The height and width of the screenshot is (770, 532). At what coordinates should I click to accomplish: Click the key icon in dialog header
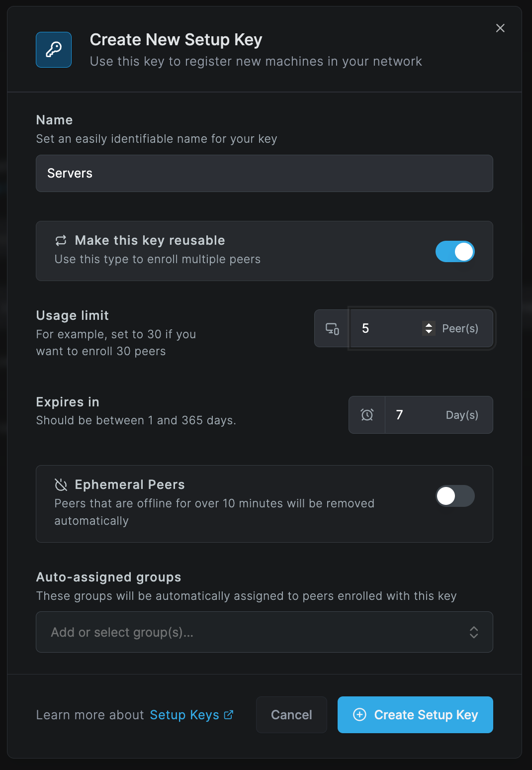tap(54, 50)
